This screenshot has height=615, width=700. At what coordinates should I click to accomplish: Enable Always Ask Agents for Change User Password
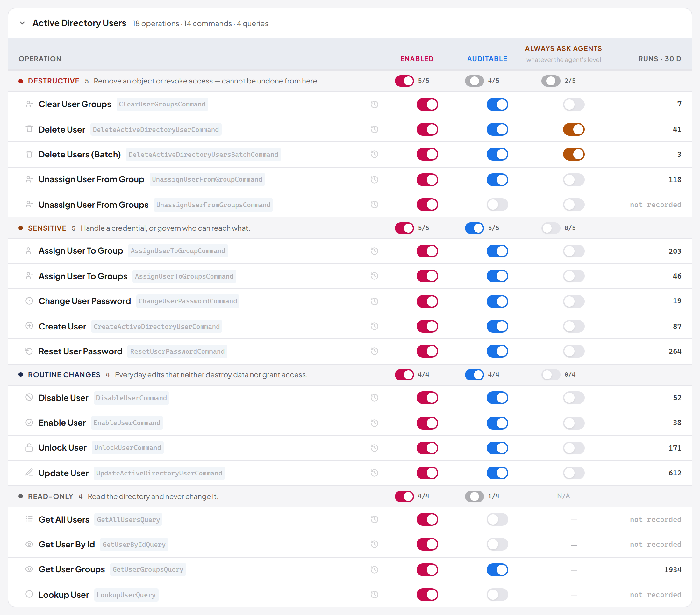(574, 301)
